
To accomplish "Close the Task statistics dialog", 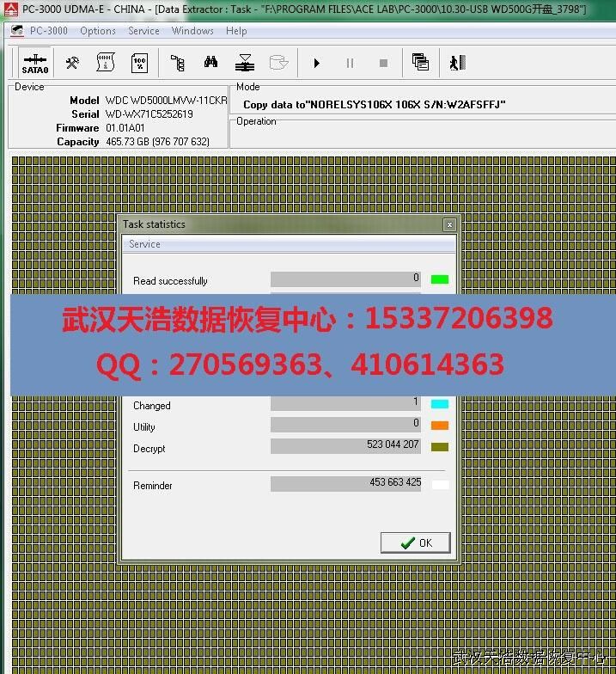I will [x=448, y=224].
